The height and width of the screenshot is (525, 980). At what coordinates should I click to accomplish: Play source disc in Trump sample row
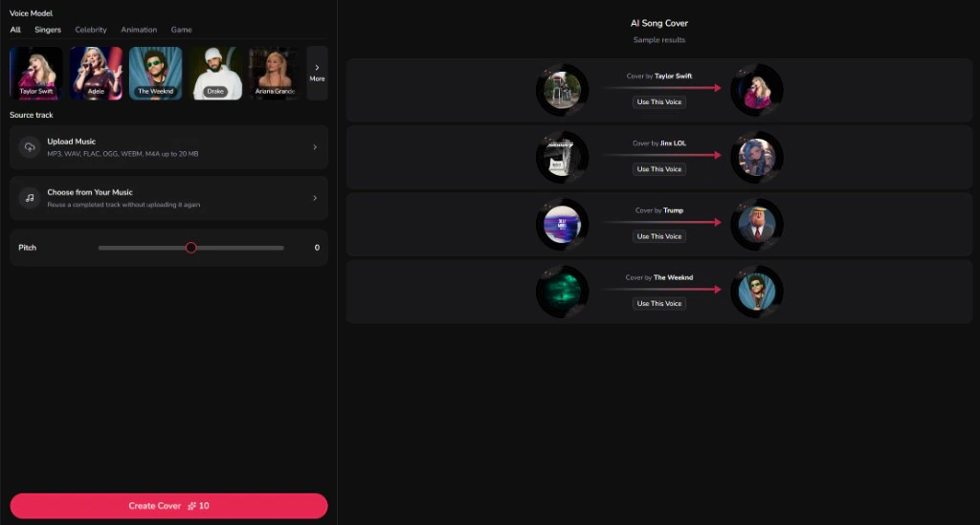[563, 224]
